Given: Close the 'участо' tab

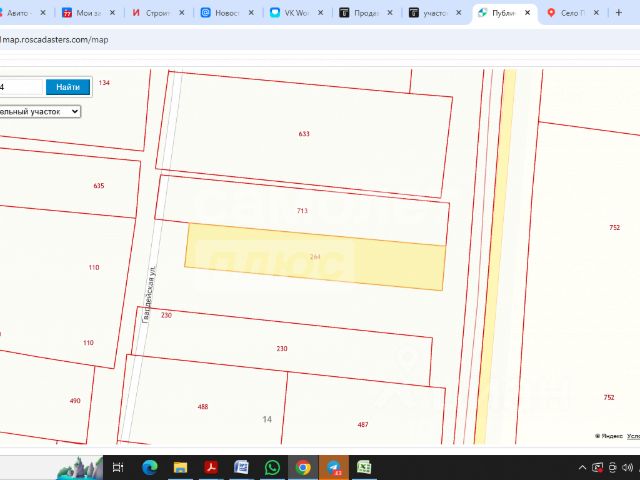Looking at the screenshot, I should (x=459, y=13).
